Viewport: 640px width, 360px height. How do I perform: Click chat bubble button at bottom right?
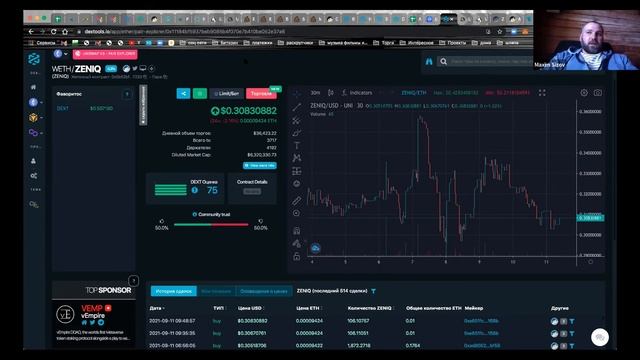coord(600,338)
